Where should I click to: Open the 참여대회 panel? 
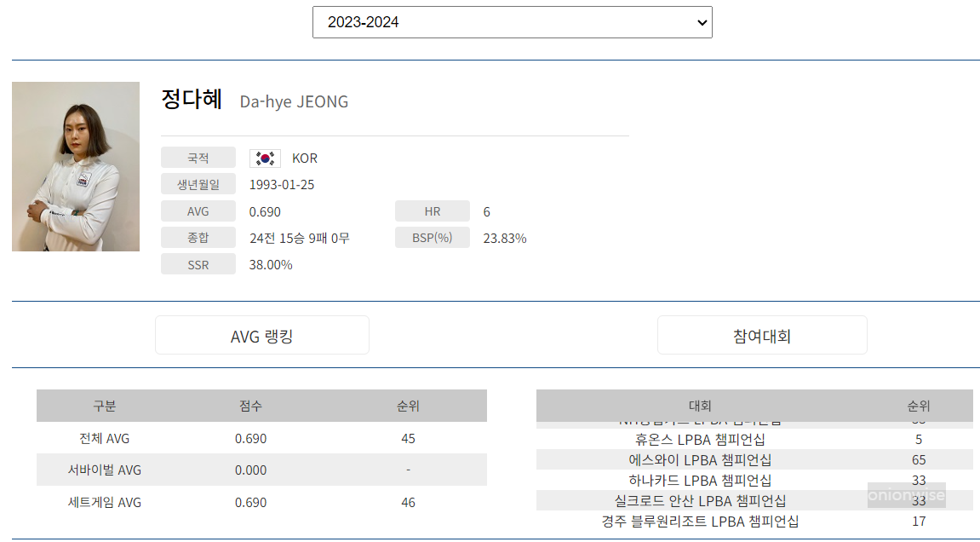point(761,334)
